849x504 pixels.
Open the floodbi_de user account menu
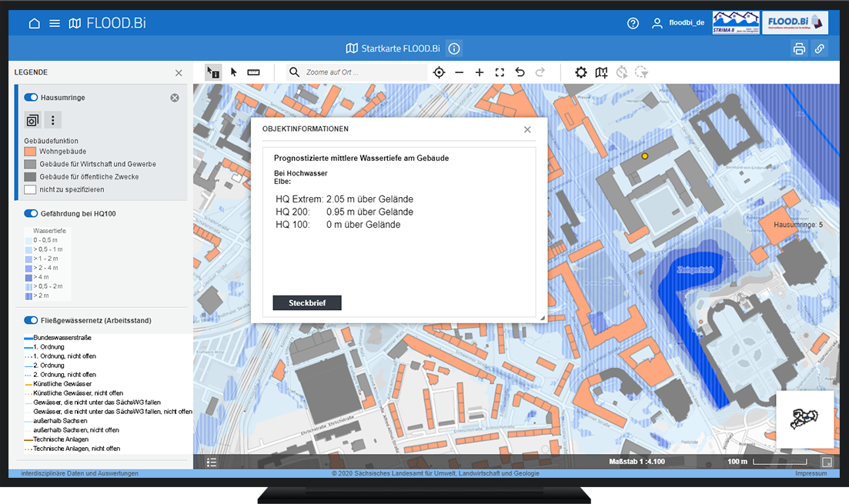(x=677, y=23)
